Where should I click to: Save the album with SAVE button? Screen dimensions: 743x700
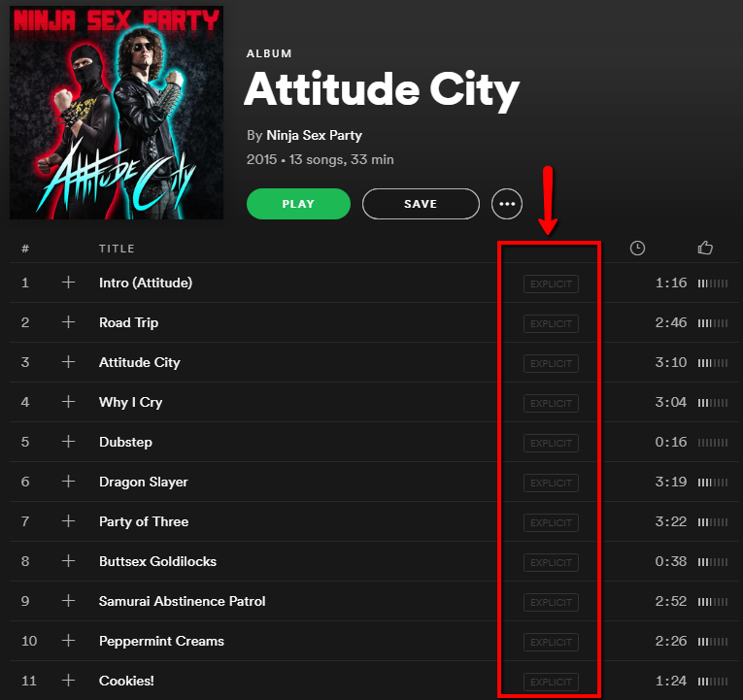pyautogui.click(x=421, y=204)
